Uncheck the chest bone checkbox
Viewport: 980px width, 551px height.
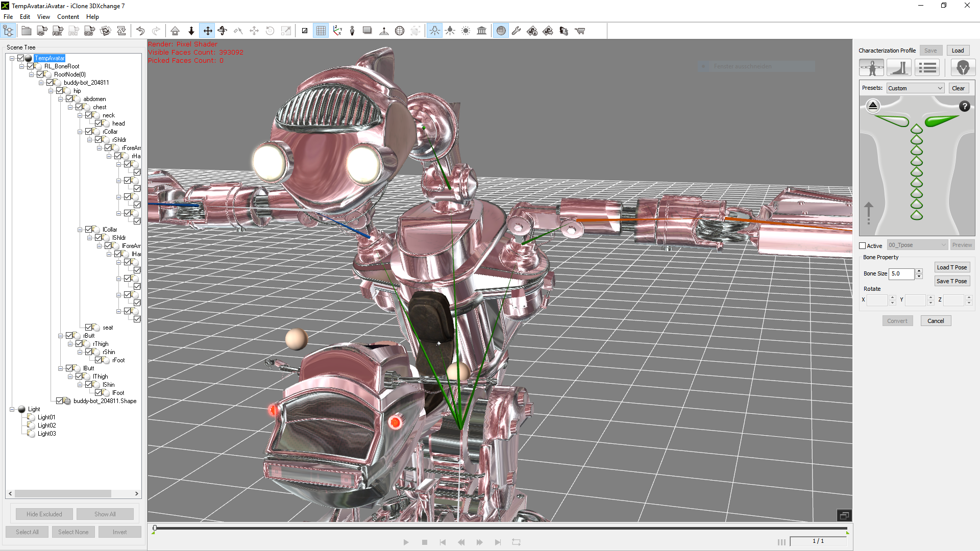click(79, 107)
